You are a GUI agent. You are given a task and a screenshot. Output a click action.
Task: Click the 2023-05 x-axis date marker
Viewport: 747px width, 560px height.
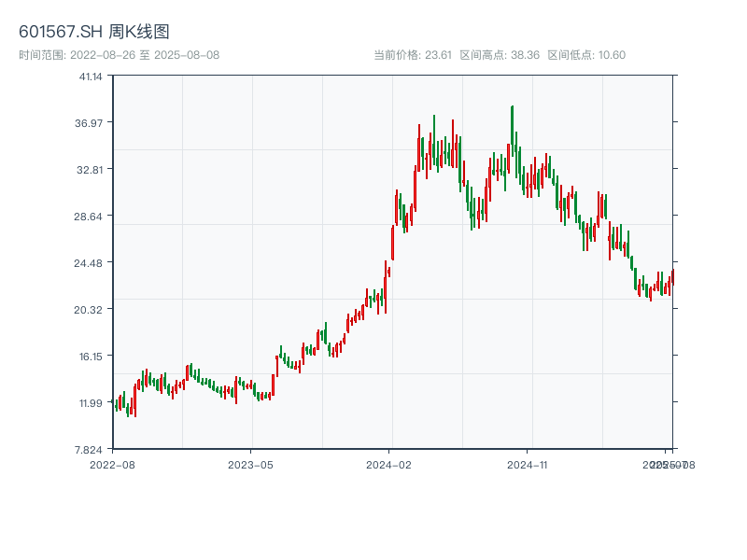pyautogui.click(x=250, y=464)
